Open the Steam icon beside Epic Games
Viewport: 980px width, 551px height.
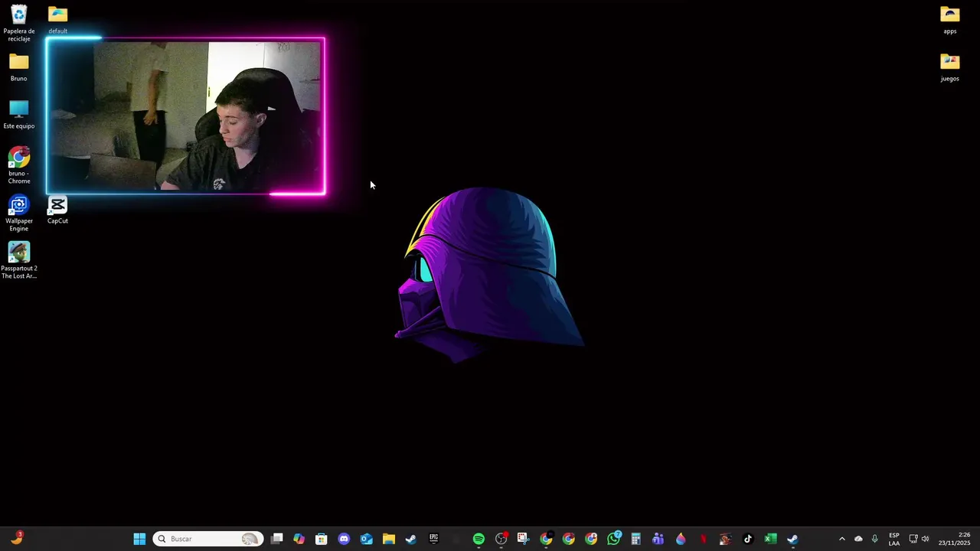coord(411,539)
